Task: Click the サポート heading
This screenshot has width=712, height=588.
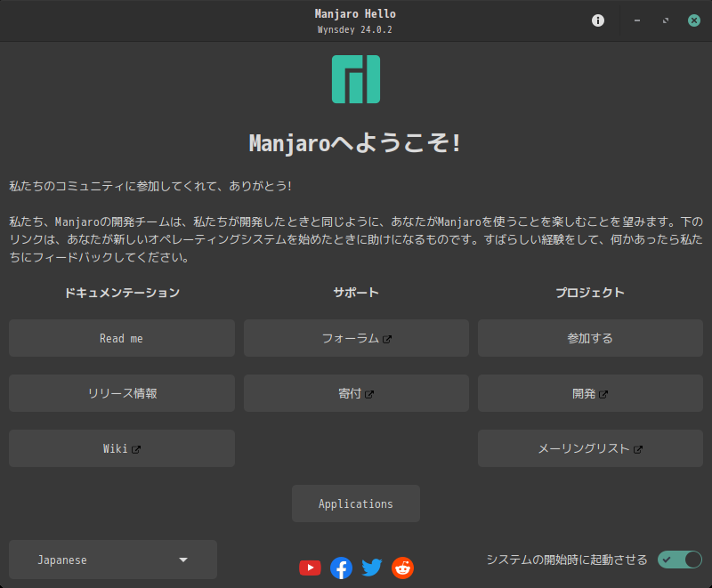Action: (356, 293)
